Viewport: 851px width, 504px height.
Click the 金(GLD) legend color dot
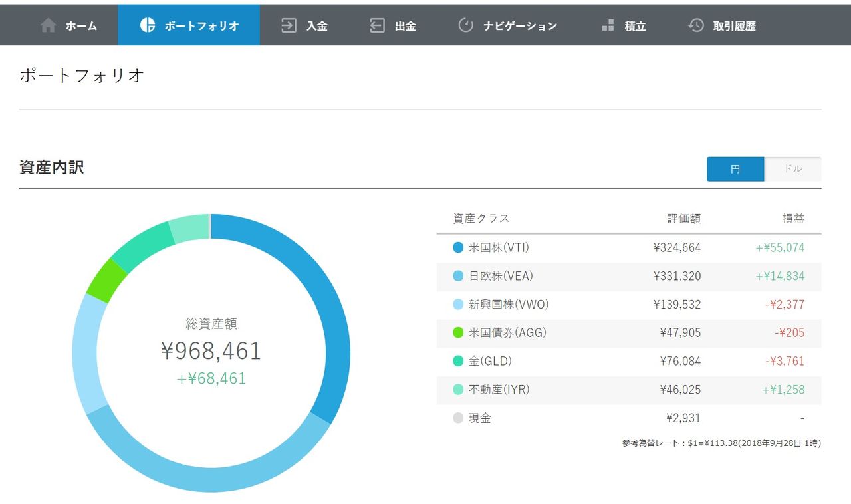(x=458, y=361)
